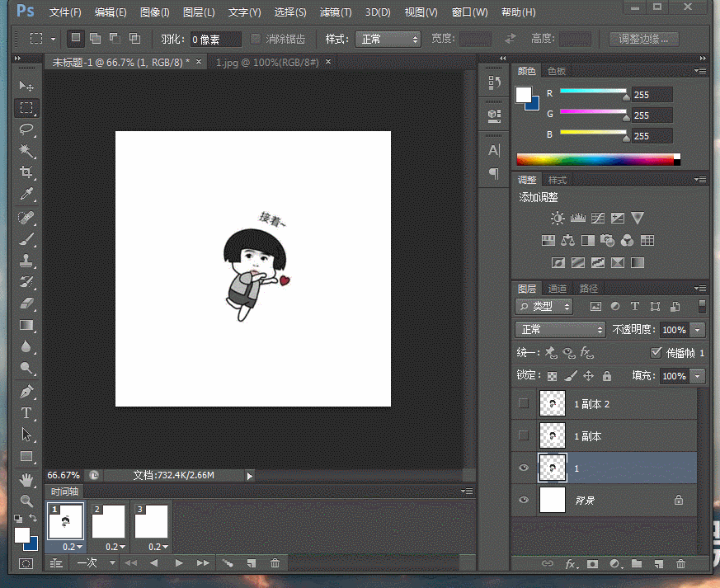Screen dimensions: 720x588
Task: Click the 调整边缘 button
Action: click(x=644, y=39)
